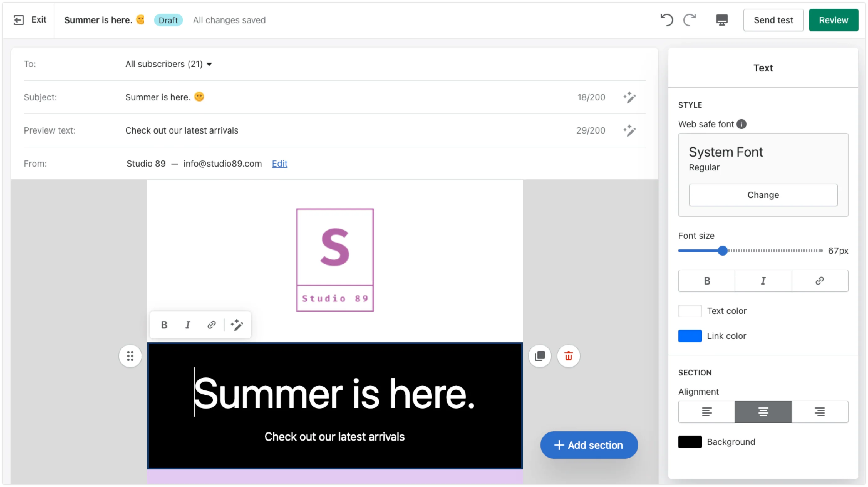
Task: Click the Change font button in Text panel
Action: click(x=763, y=195)
